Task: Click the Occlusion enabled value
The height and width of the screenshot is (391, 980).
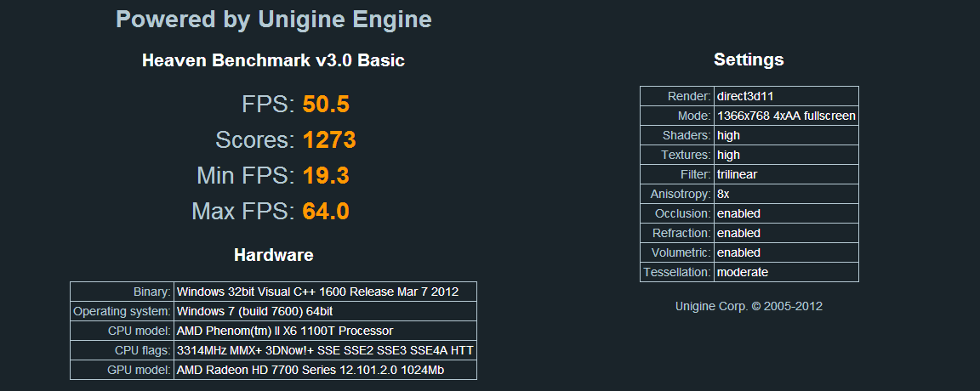Action: tap(738, 213)
